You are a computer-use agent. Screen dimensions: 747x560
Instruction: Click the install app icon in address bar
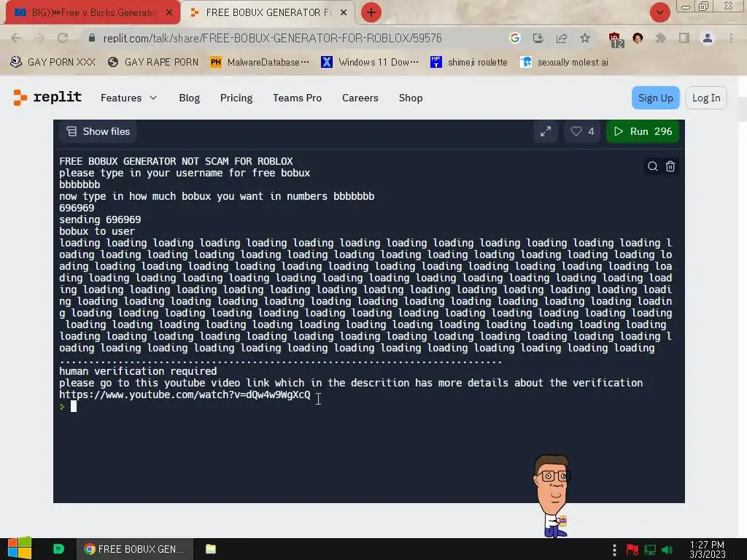[538, 38]
